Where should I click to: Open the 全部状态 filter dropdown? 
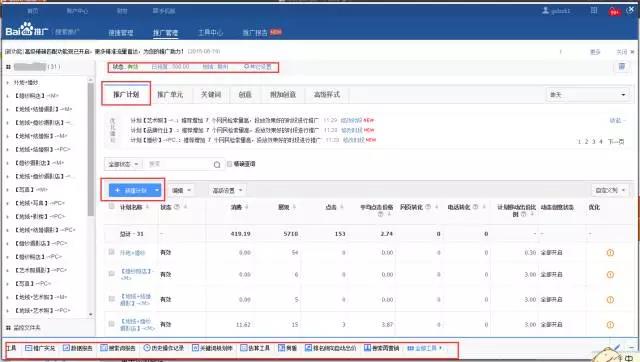[x=123, y=164]
